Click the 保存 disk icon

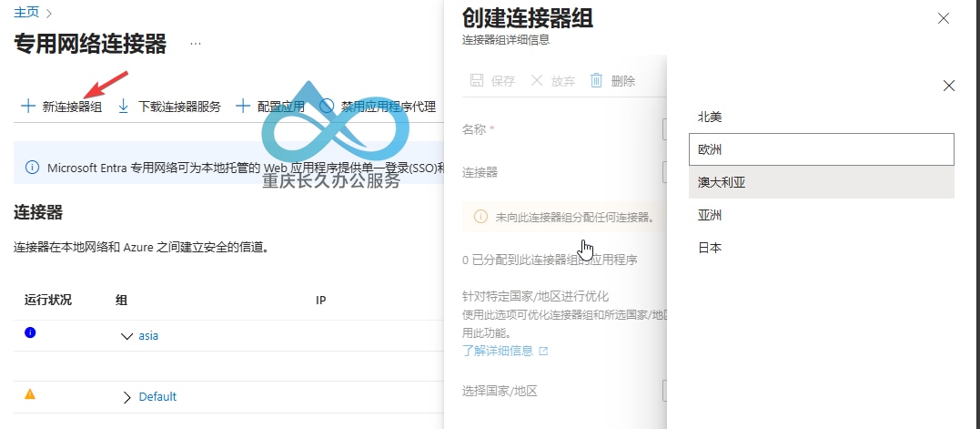(477, 81)
